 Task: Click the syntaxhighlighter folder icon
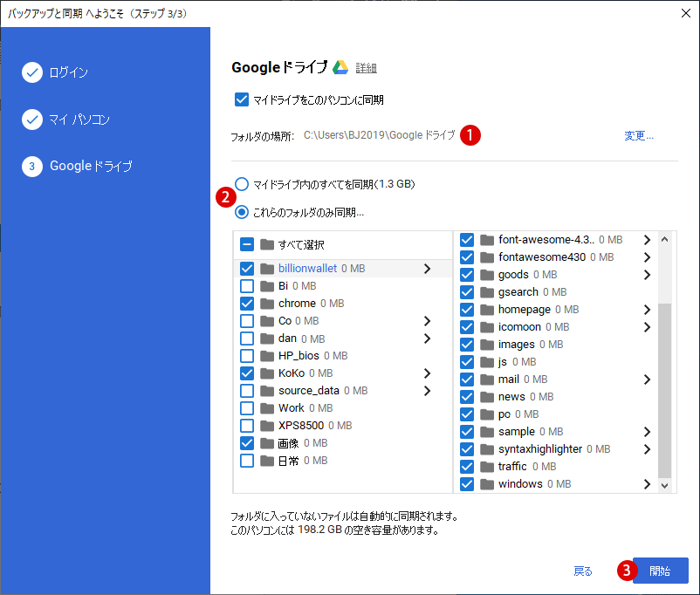point(487,449)
